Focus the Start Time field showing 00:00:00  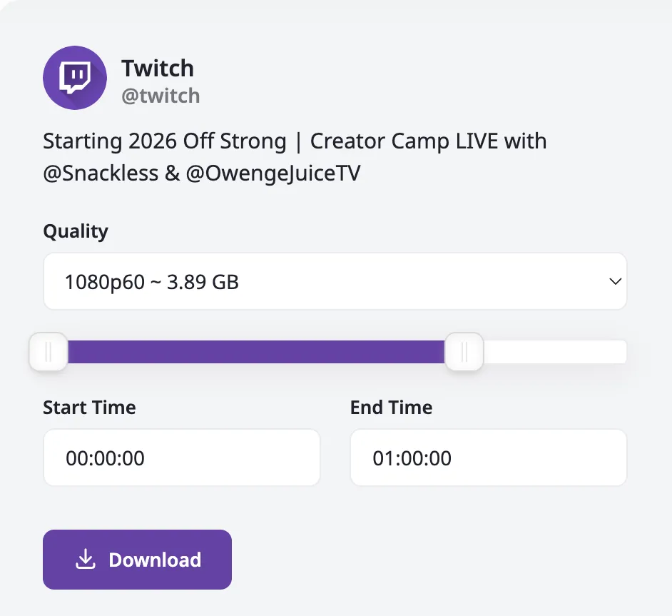pos(182,458)
